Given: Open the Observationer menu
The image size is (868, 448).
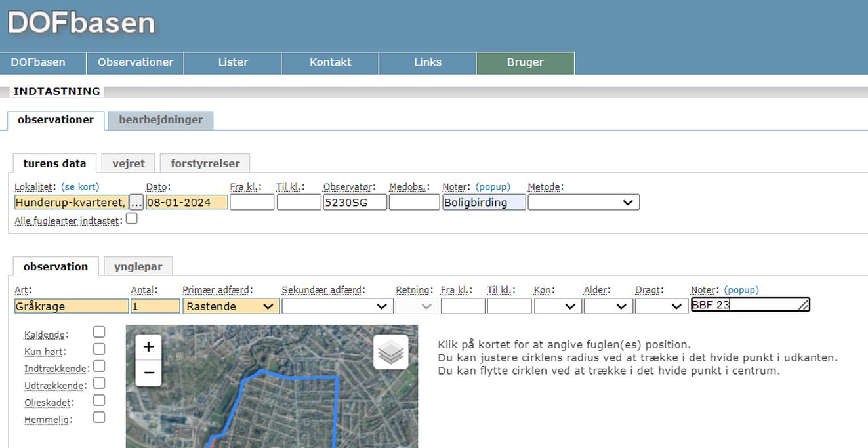Looking at the screenshot, I should [x=136, y=62].
